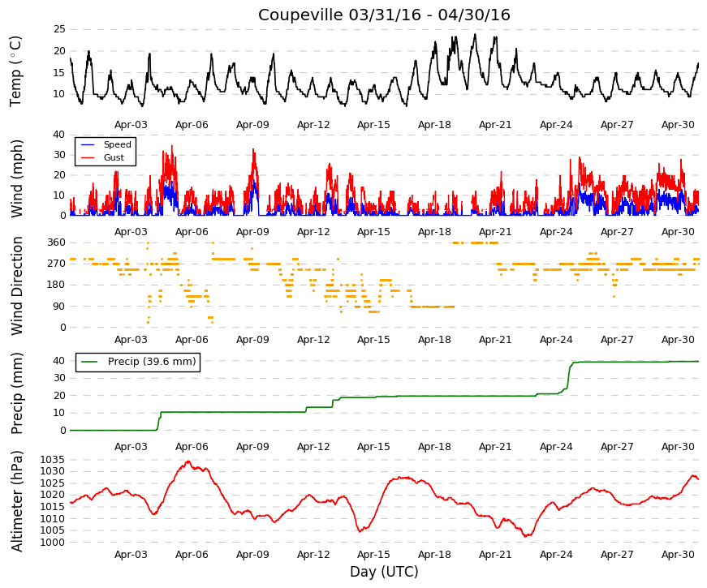Select the Gust legend label

(x=114, y=157)
